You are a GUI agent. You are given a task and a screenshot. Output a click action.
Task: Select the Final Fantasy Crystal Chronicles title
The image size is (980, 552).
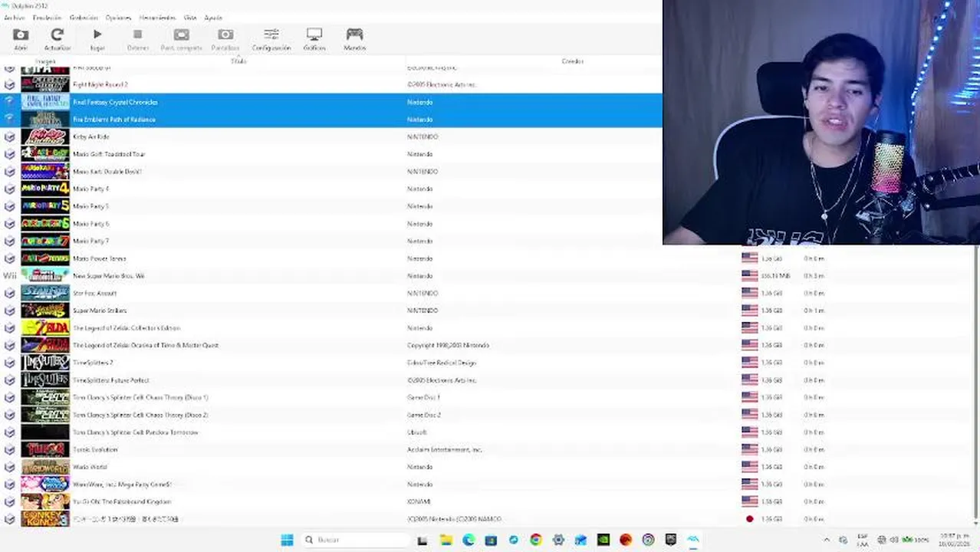(x=115, y=102)
